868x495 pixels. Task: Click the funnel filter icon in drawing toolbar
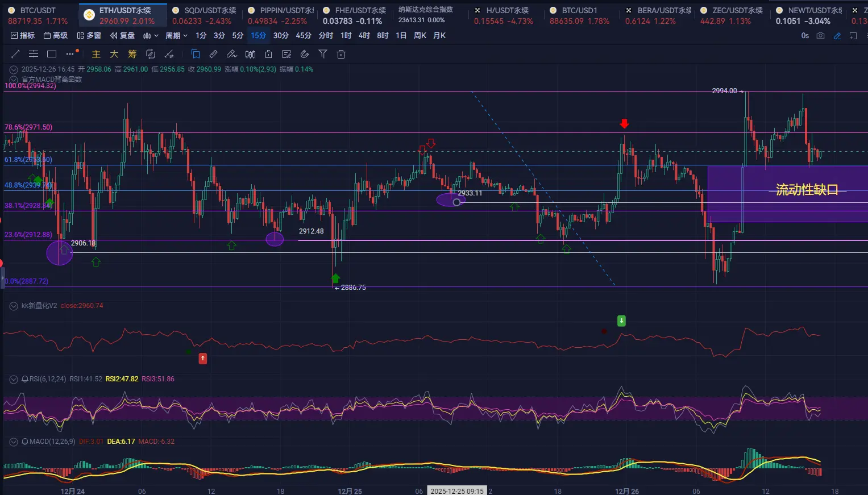pos(323,54)
